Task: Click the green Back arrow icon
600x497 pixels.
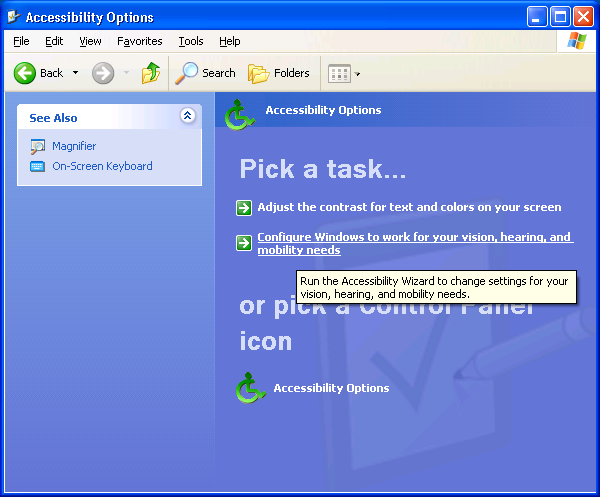Action: [24, 73]
